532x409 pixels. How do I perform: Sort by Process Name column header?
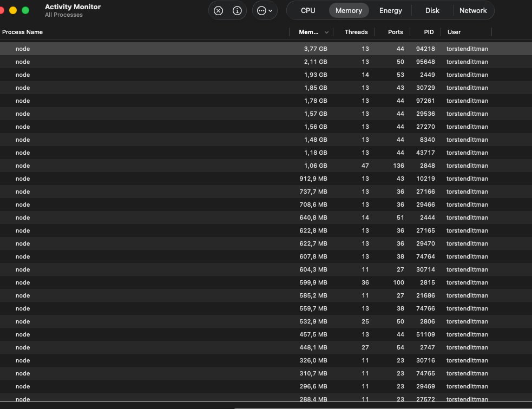click(x=22, y=32)
